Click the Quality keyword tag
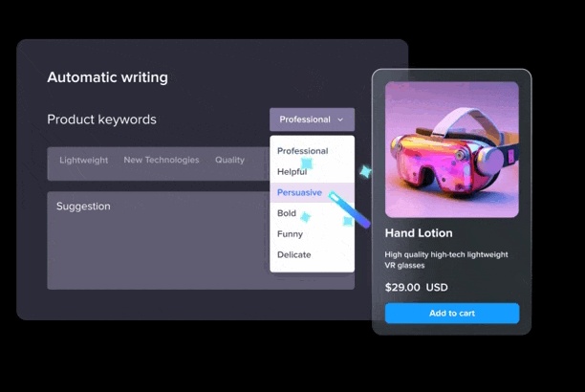The width and height of the screenshot is (585, 392). coord(229,160)
